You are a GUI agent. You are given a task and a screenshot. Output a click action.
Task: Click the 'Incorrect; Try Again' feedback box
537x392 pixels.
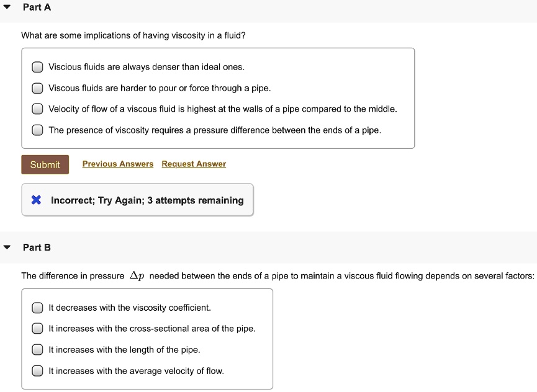pyautogui.click(x=137, y=200)
